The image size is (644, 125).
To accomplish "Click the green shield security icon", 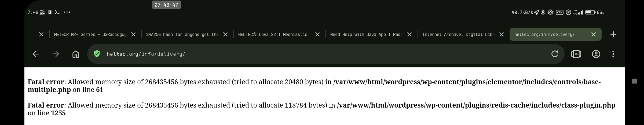I will (x=97, y=54).
